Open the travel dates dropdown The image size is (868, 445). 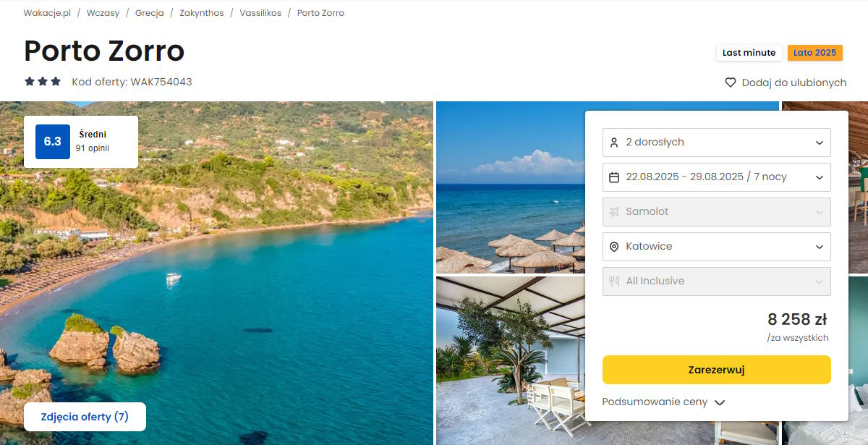(x=716, y=177)
